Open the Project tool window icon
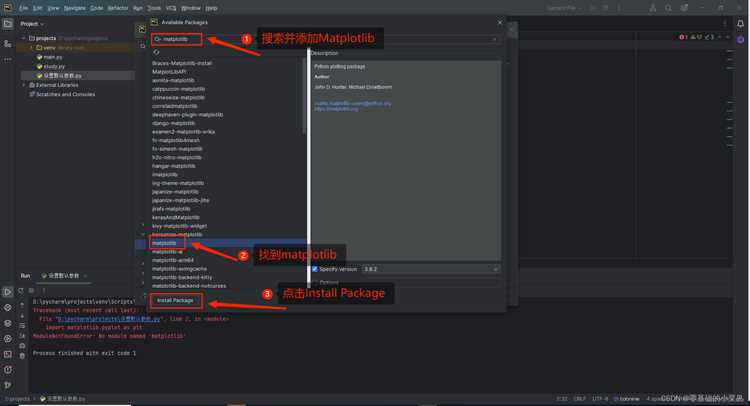The width and height of the screenshot is (750, 406). 8,23
